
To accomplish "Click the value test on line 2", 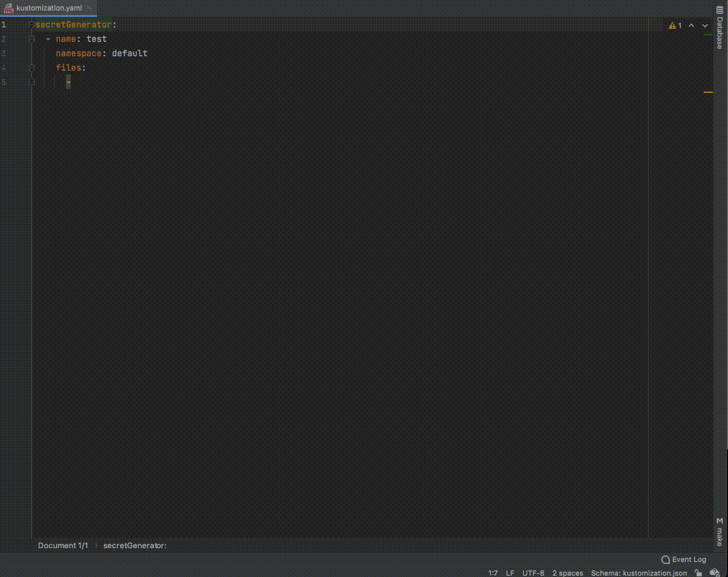I will coord(97,39).
